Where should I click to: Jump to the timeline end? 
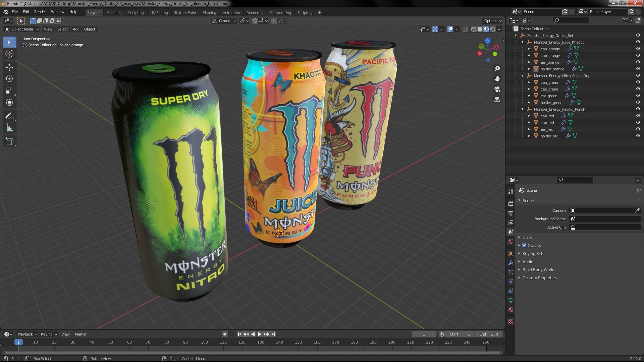point(273,334)
